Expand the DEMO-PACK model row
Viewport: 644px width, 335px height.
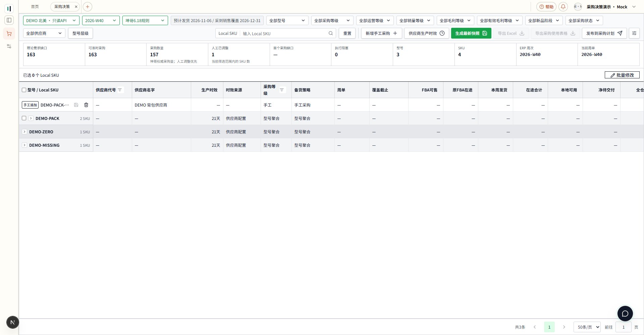(31, 118)
